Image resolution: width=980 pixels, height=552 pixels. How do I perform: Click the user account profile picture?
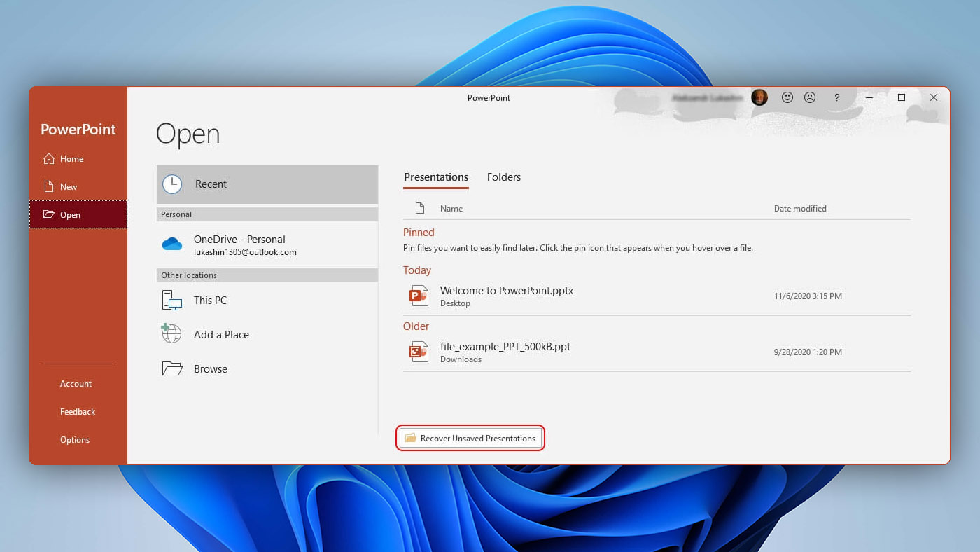coord(759,98)
